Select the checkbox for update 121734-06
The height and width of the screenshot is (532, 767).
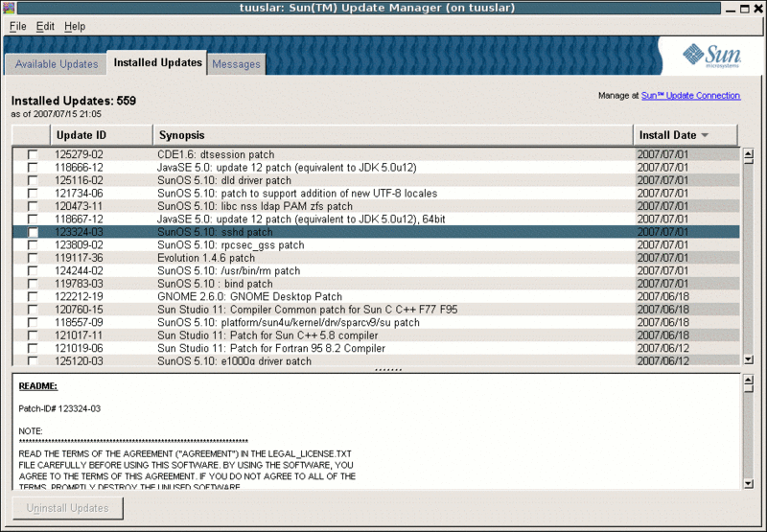tap(33, 193)
